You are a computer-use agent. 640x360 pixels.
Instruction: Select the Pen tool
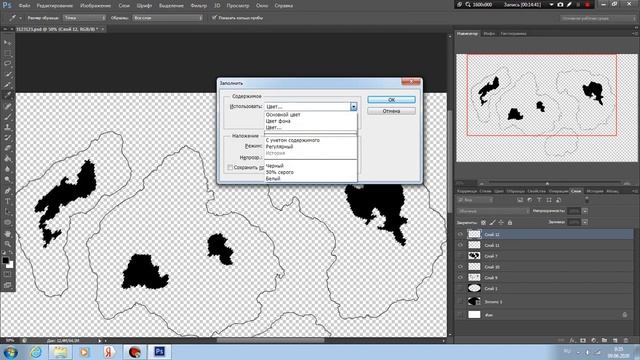pos(7,191)
